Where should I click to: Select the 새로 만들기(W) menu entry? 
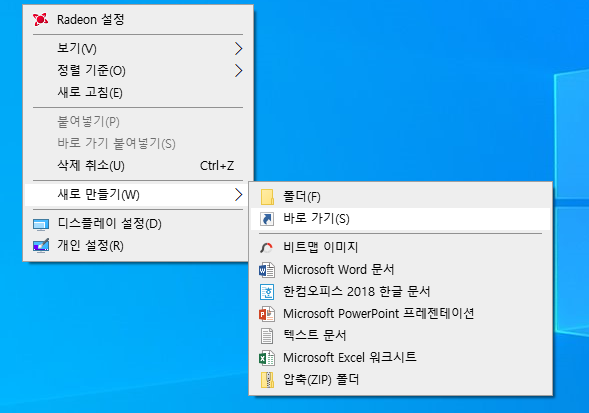(x=138, y=195)
